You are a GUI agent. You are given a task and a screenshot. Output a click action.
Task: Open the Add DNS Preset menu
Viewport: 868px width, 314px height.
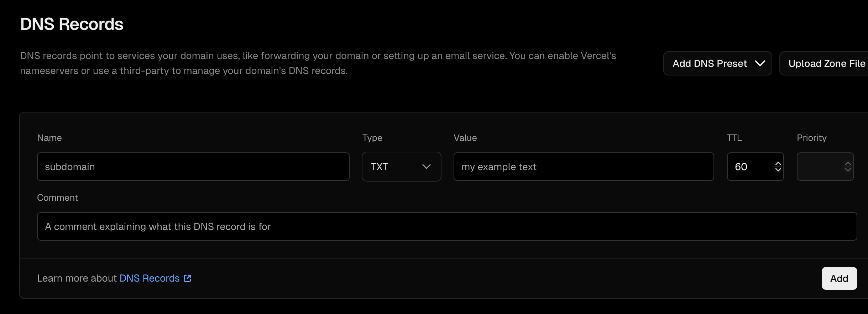click(717, 63)
